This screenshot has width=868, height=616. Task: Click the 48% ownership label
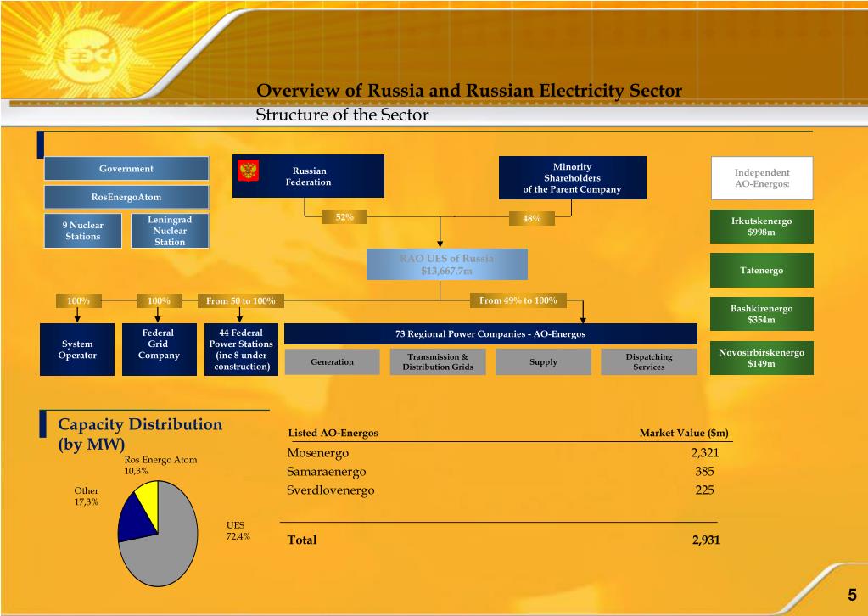[531, 219]
